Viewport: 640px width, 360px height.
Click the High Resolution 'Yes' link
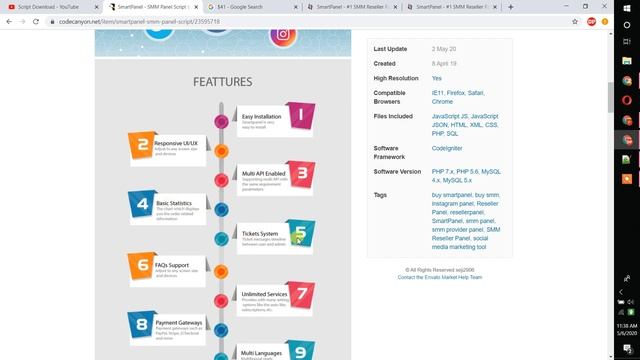437,78
